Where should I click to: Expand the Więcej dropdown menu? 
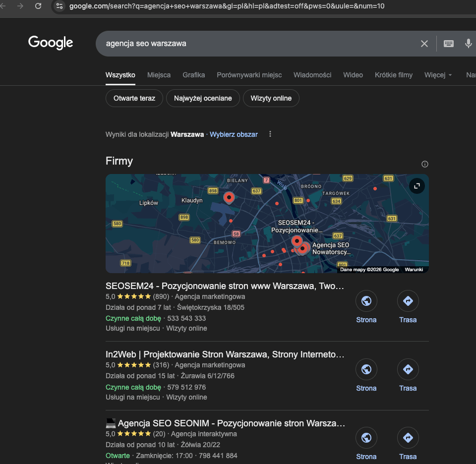(x=438, y=75)
